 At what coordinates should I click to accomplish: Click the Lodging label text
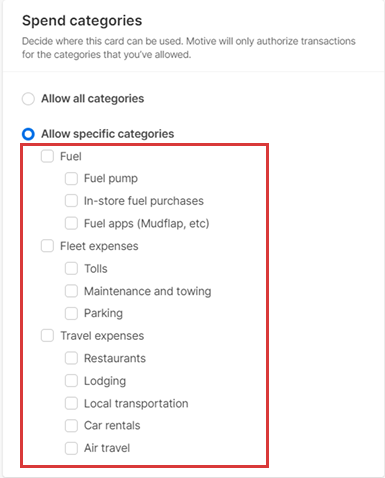point(105,381)
